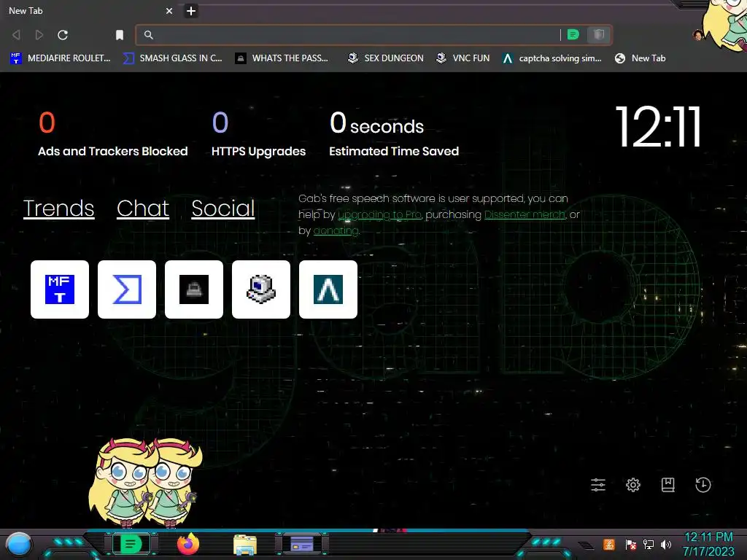Screen dimensions: 747x560
Task: Close the New Tab tab
Action: (169, 10)
